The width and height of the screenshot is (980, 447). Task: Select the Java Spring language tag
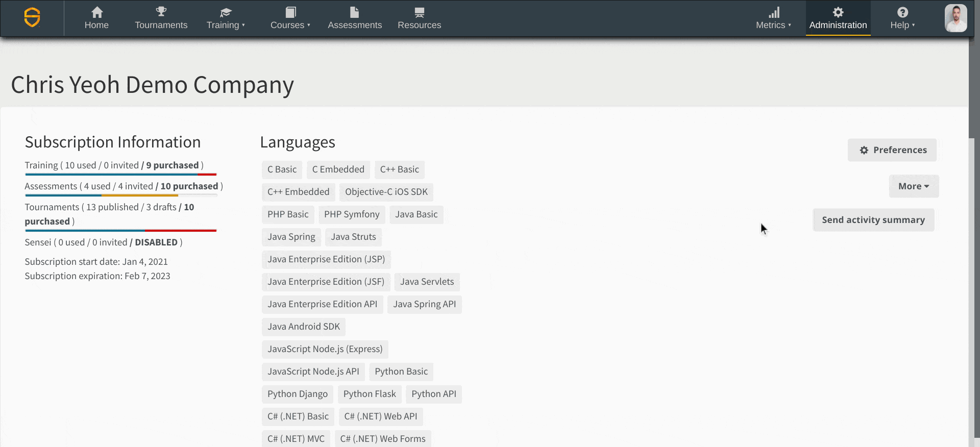[x=291, y=237]
